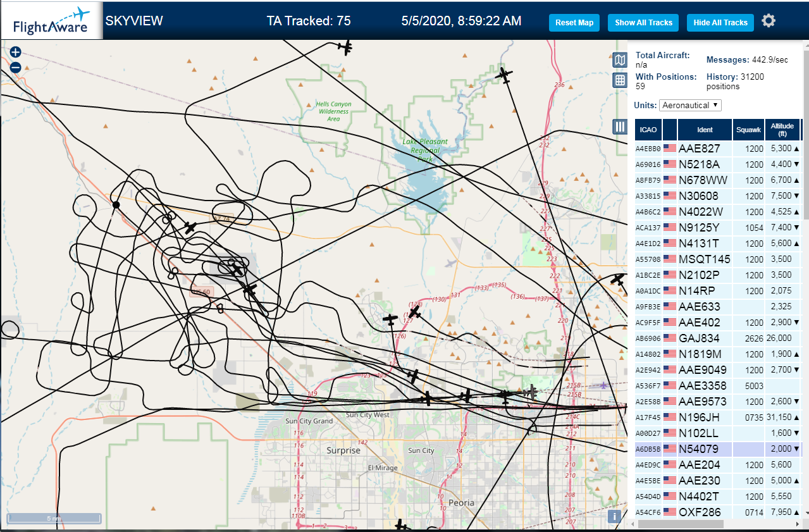Select aircraft row N2102P
This screenshot has width=809, height=532.
click(x=718, y=275)
